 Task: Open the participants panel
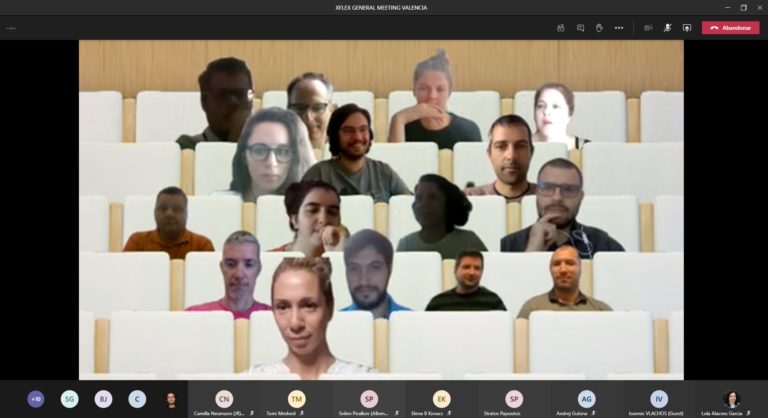561,28
